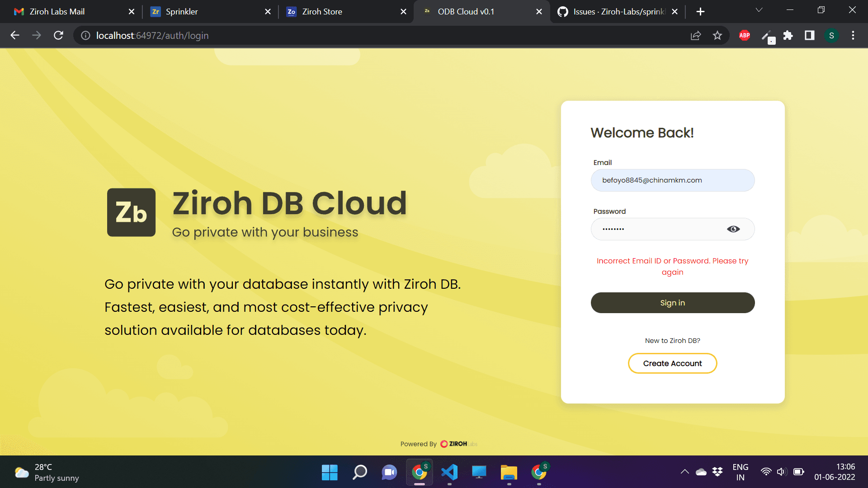Viewport: 868px width, 488px height.
Task: Click the Create Account button
Action: (x=673, y=363)
